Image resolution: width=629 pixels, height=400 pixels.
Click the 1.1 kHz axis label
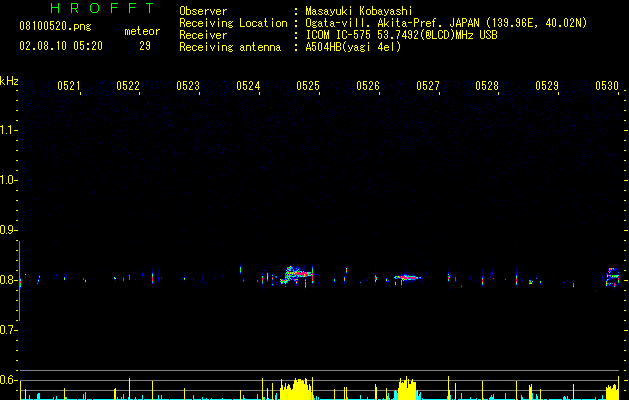(x=8, y=130)
